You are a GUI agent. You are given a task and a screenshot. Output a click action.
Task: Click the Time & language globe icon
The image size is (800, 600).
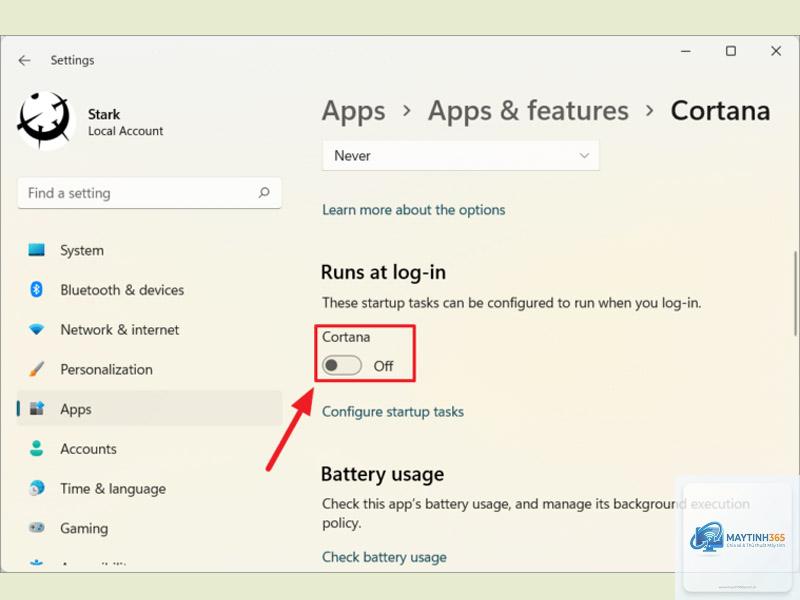(x=36, y=488)
